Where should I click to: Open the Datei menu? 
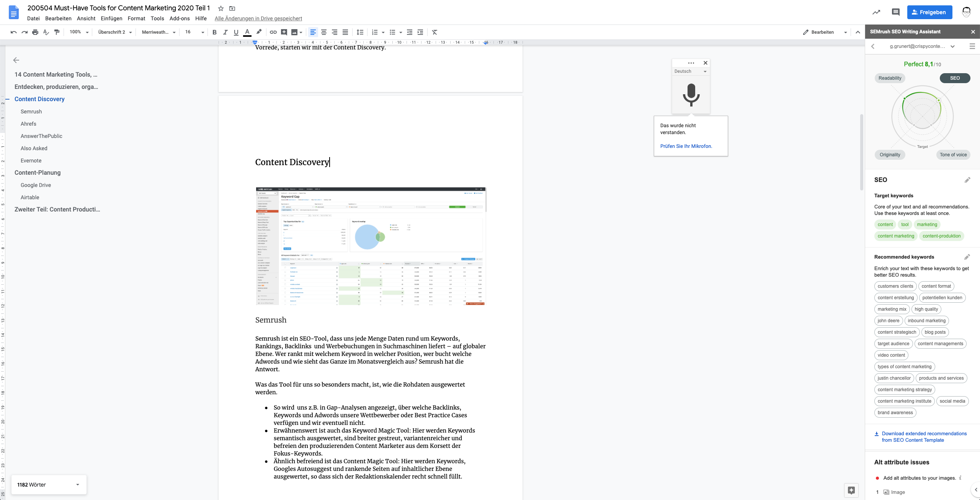[x=33, y=18]
